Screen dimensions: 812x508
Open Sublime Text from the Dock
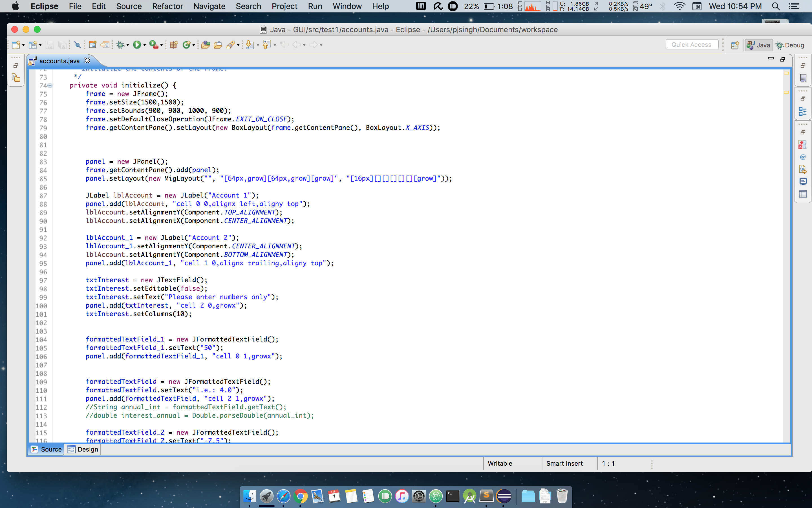[x=487, y=496]
